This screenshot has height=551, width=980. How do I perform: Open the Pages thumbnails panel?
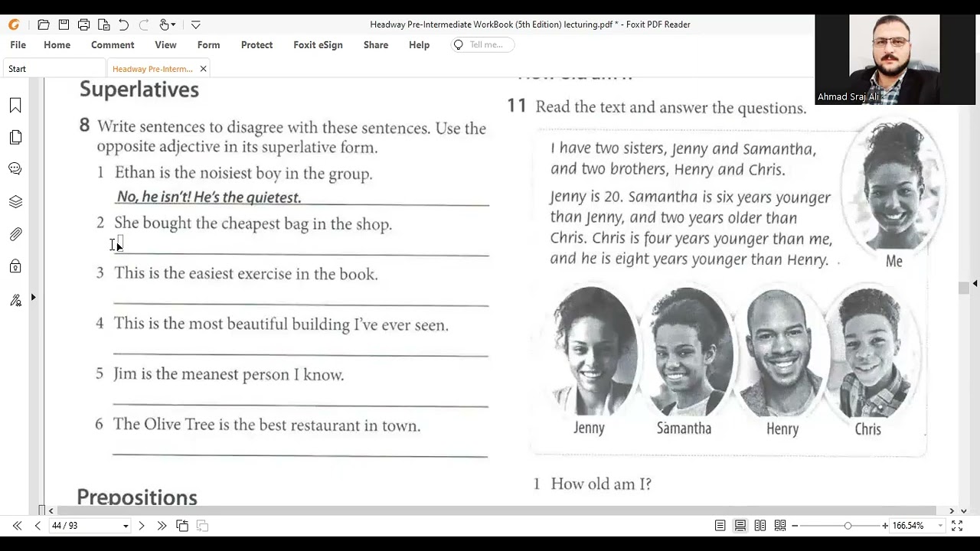tap(15, 138)
